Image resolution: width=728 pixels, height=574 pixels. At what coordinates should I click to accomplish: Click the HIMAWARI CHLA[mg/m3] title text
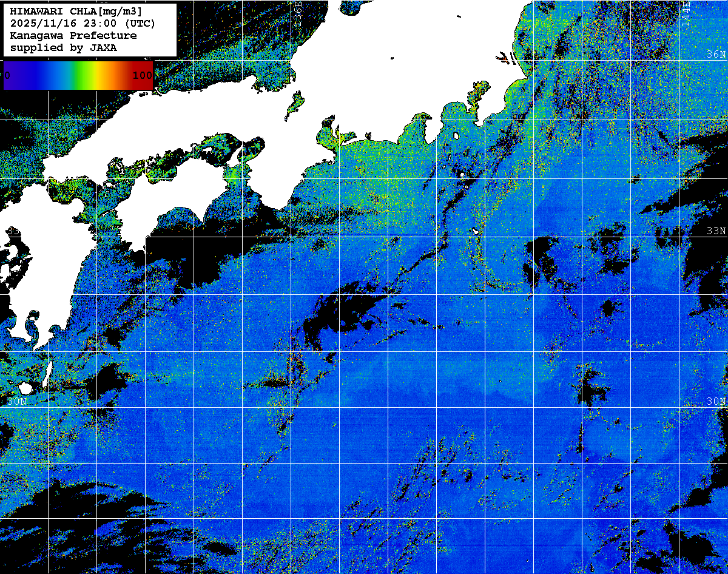[x=76, y=12]
